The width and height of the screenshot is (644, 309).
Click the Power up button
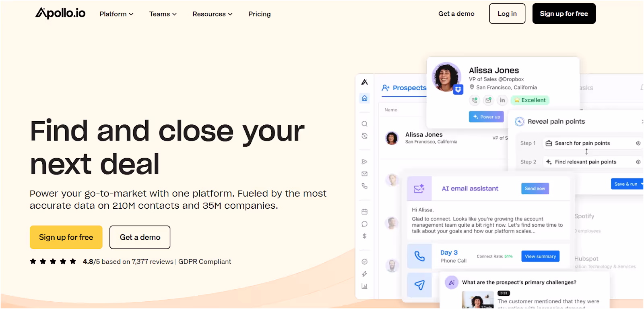click(486, 117)
